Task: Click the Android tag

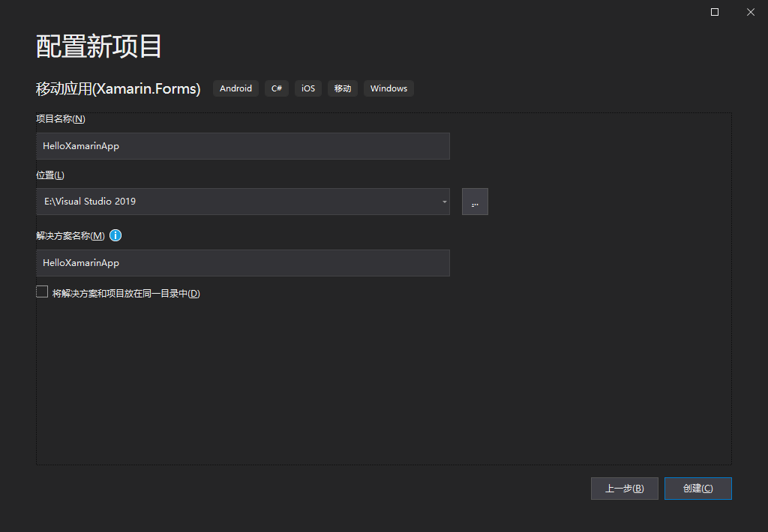Action: point(235,88)
